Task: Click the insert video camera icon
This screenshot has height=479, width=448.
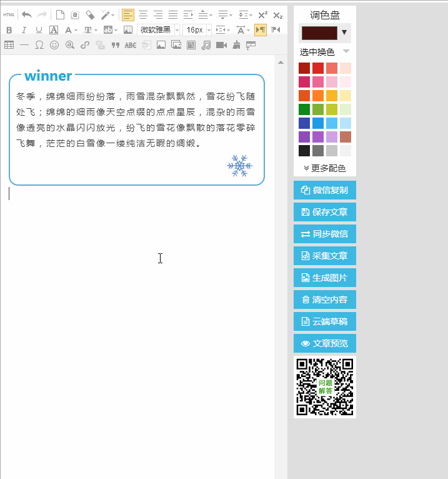Action: [x=221, y=45]
